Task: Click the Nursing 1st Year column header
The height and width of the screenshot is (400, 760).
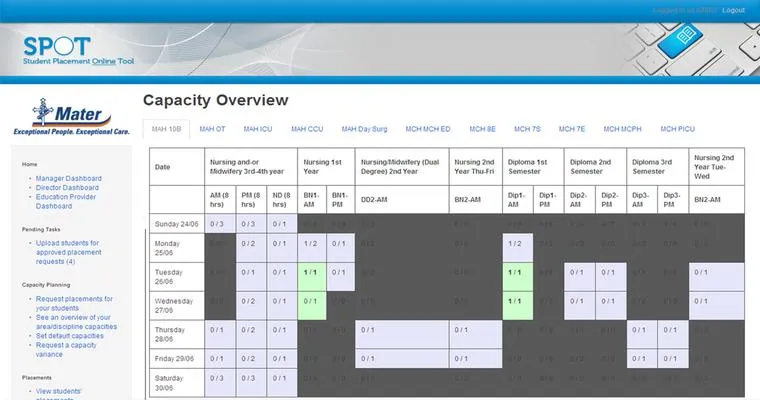Action: (326, 167)
